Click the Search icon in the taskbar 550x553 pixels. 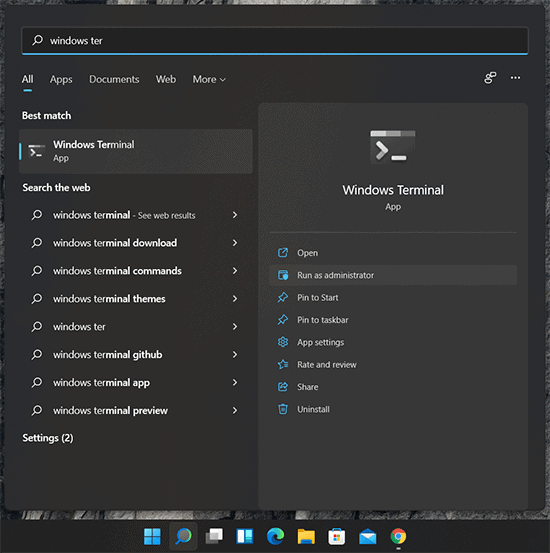tap(183, 536)
